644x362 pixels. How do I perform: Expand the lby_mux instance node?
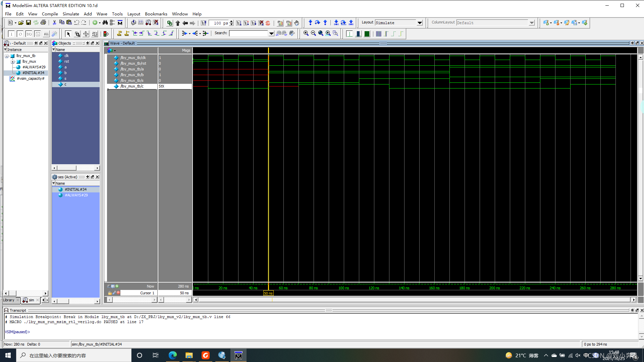[12, 62]
